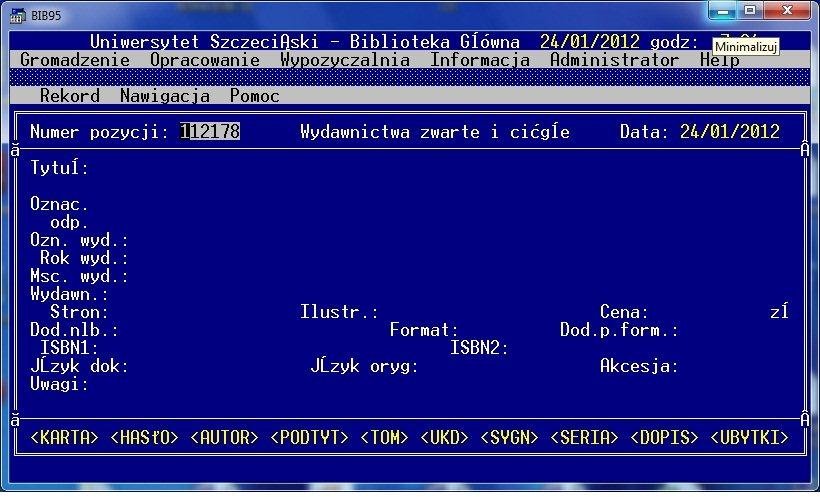Click the BIB95 window title text
The width and height of the screenshot is (820, 497).
pyautogui.click(x=46, y=16)
